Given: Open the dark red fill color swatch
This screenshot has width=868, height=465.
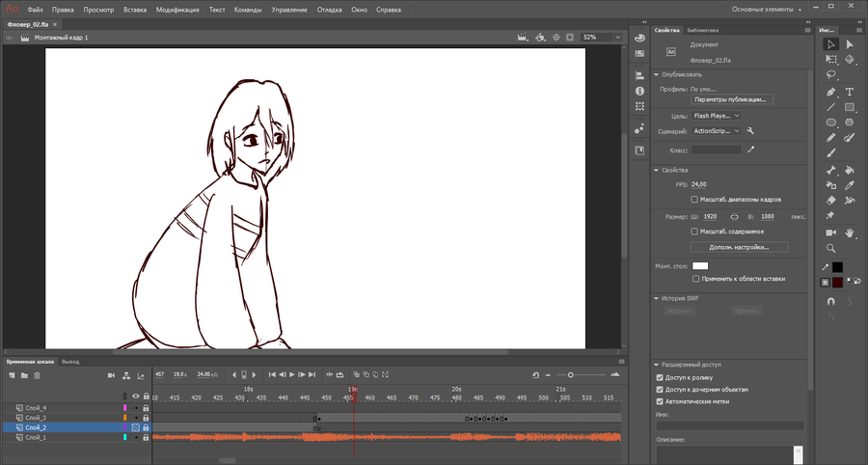Looking at the screenshot, I should [x=837, y=283].
